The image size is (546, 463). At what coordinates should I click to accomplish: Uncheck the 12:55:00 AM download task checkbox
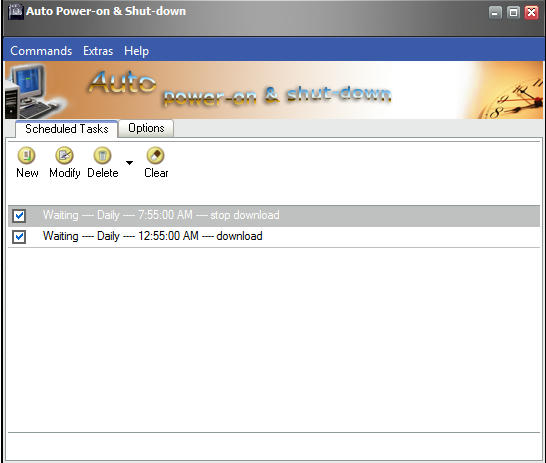tap(19, 237)
